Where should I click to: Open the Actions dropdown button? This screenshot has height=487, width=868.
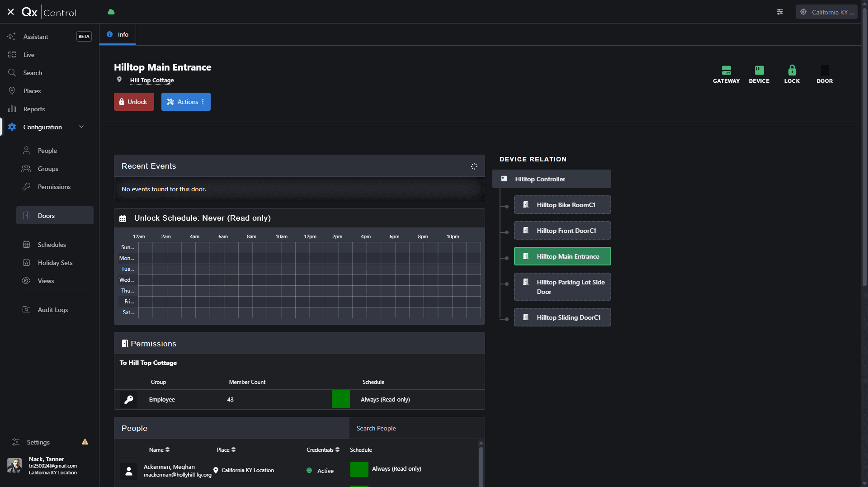(x=186, y=102)
